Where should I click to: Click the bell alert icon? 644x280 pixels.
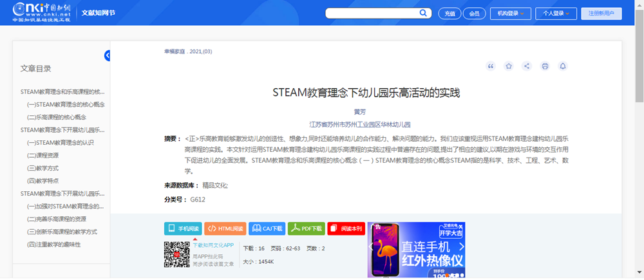pyautogui.click(x=563, y=66)
